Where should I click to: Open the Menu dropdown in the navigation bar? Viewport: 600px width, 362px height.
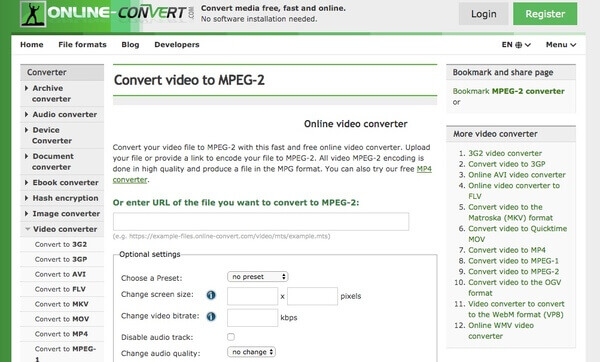pos(561,45)
